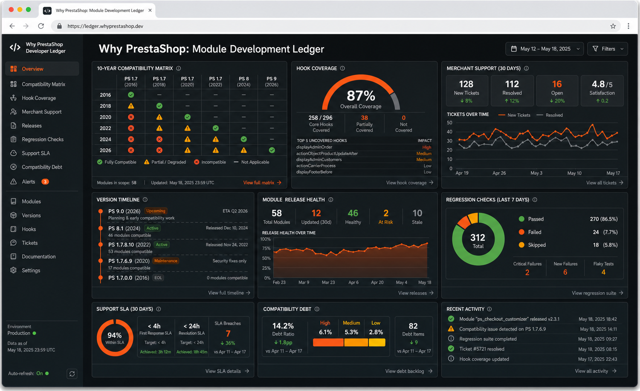Screen dimensions: 640x391
Task: Click the info icon beside Support SLA
Action: [x=158, y=309]
